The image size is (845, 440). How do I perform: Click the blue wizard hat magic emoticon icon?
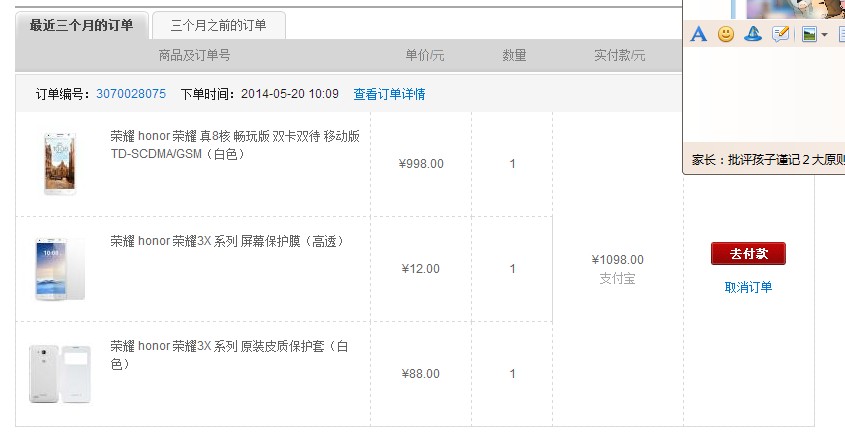point(753,34)
